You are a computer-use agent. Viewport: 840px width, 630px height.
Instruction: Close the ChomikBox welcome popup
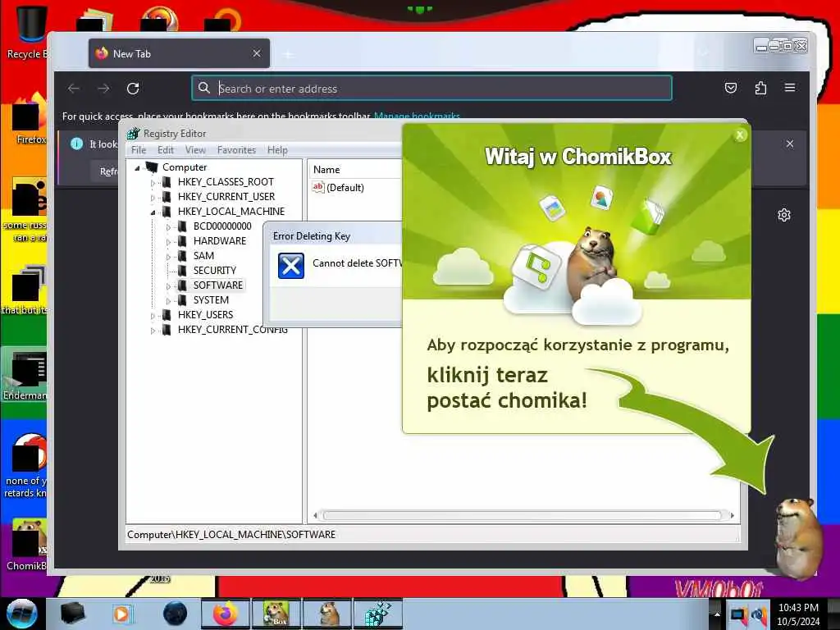(x=740, y=135)
